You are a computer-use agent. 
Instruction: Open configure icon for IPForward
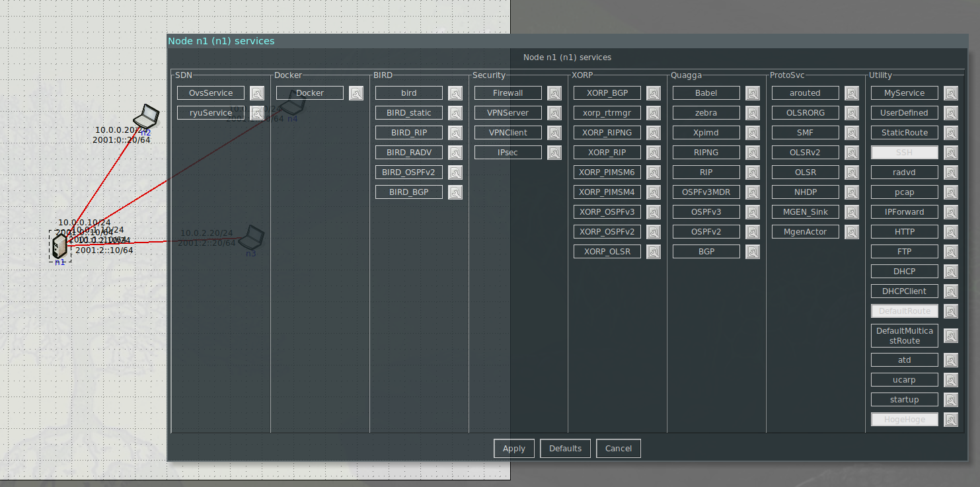951,212
